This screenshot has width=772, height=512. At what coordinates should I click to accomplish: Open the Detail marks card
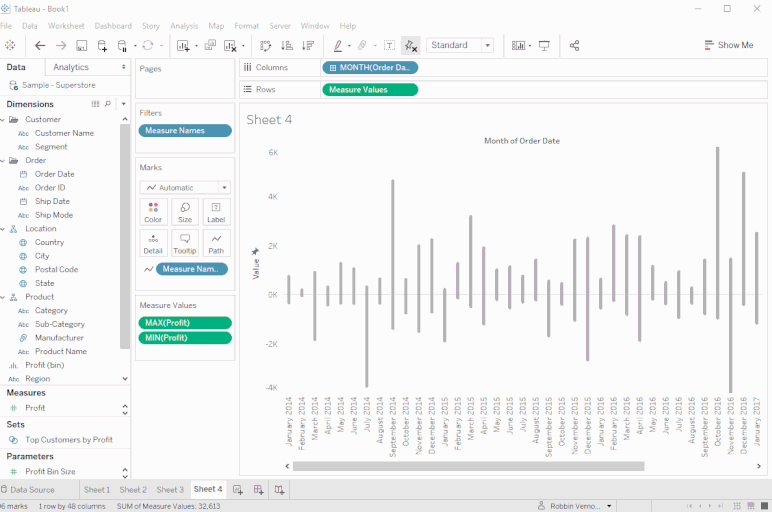point(153,243)
